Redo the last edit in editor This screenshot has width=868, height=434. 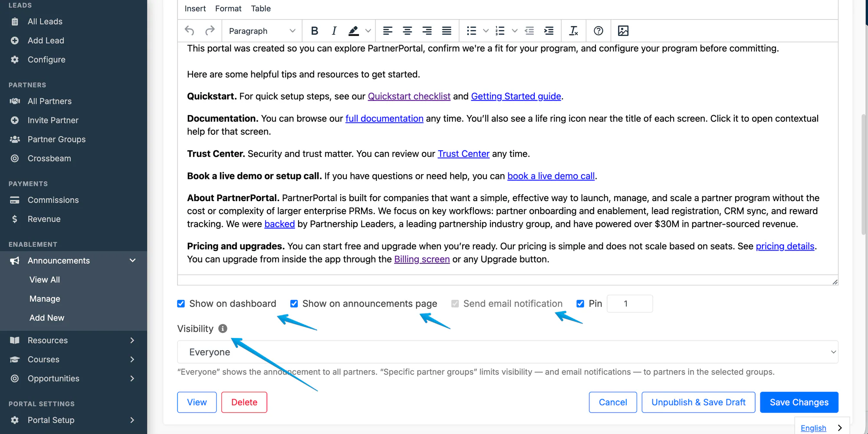[x=210, y=31]
